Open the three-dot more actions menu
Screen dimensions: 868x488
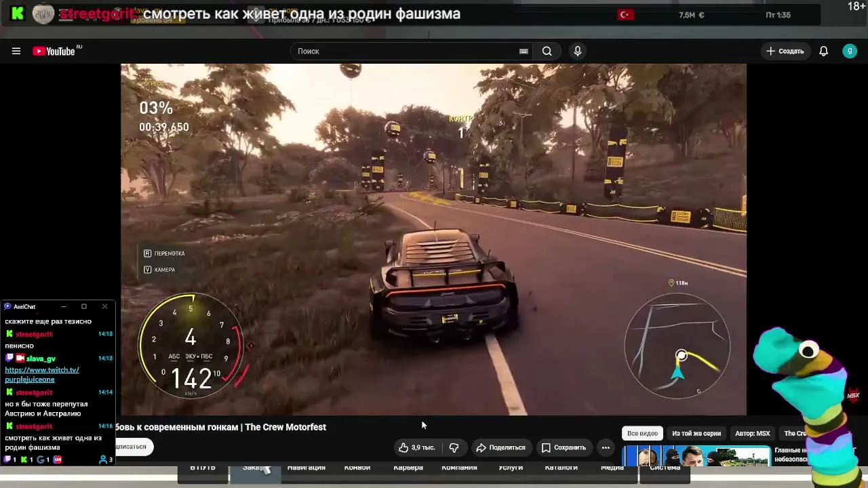[606, 447]
